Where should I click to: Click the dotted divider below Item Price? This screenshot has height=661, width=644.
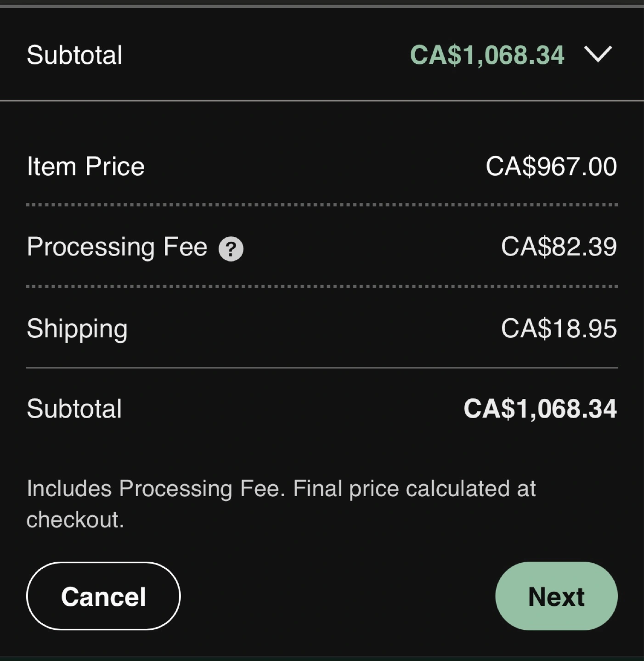(x=322, y=205)
